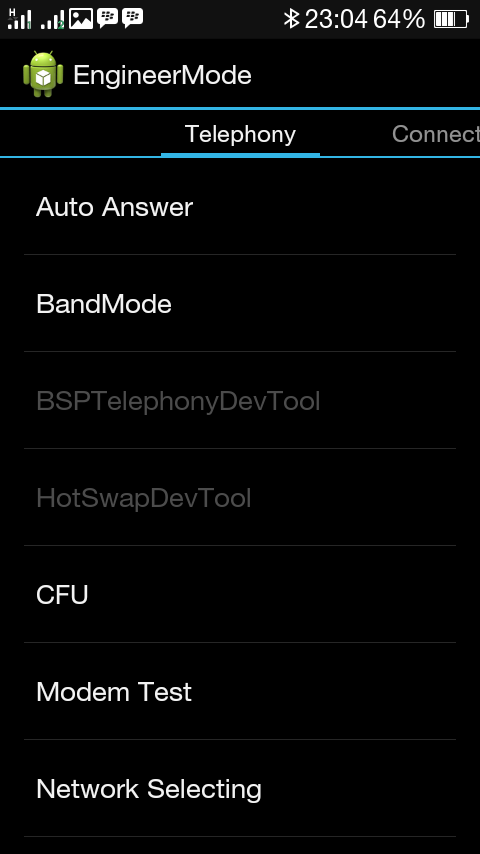This screenshot has width=480, height=854.
Task: Tap the EngineerMode Android robot icon
Action: click(x=43, y=75)
